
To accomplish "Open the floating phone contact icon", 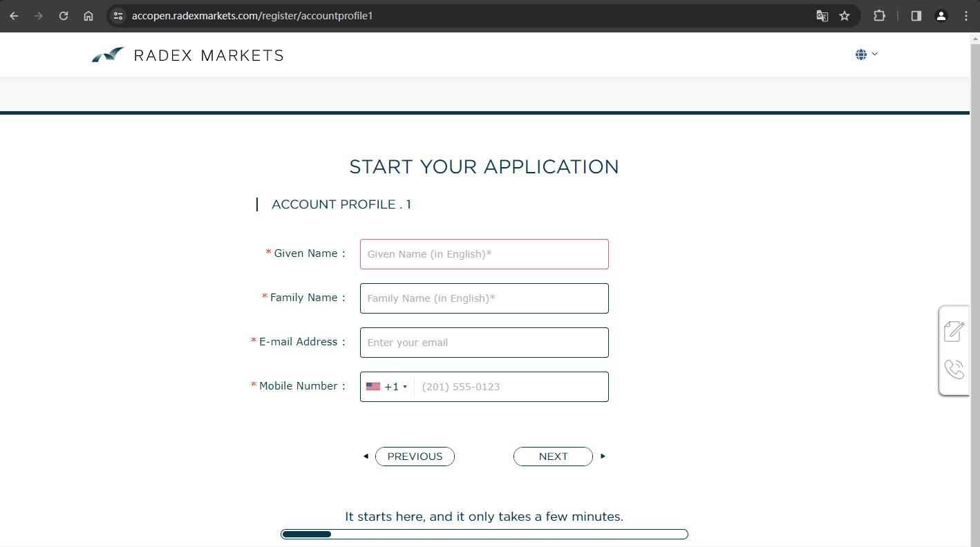I will [954, 369].
